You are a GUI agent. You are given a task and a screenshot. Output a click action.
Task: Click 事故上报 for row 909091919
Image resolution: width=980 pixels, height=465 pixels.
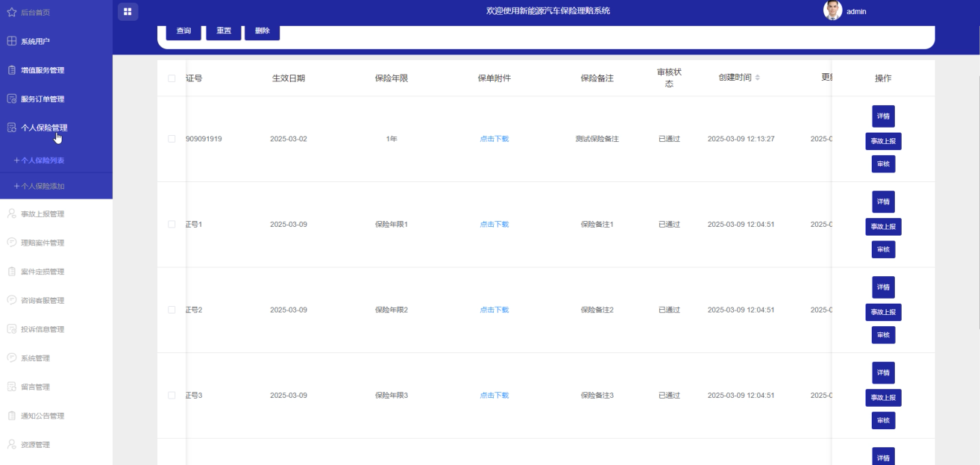click(x=883, y=141)
